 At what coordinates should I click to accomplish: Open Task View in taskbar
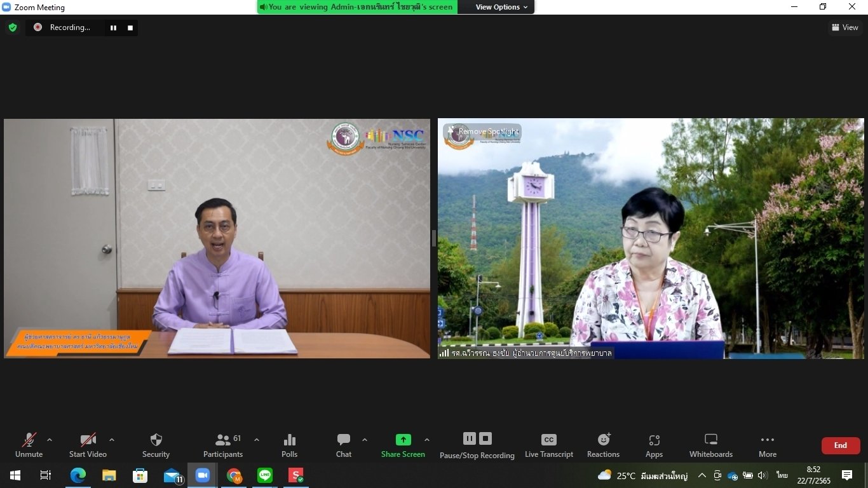[x=45, y=475]
